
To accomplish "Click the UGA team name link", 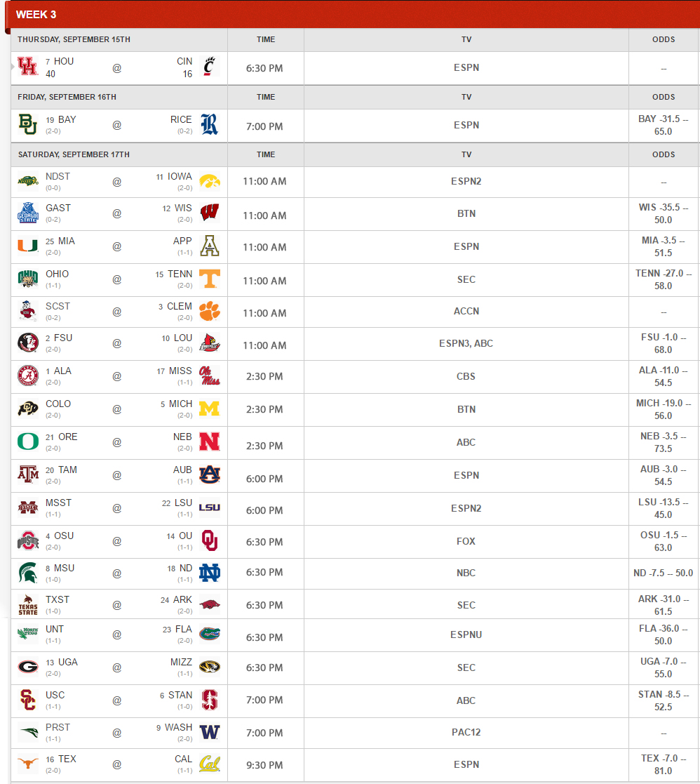I will (x=68, y=662).
